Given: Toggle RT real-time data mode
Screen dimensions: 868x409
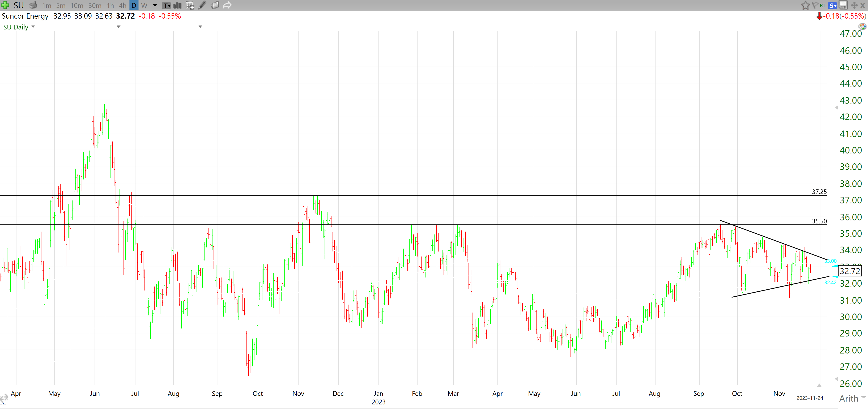Looking at the screenshot, I should [822, 5].
